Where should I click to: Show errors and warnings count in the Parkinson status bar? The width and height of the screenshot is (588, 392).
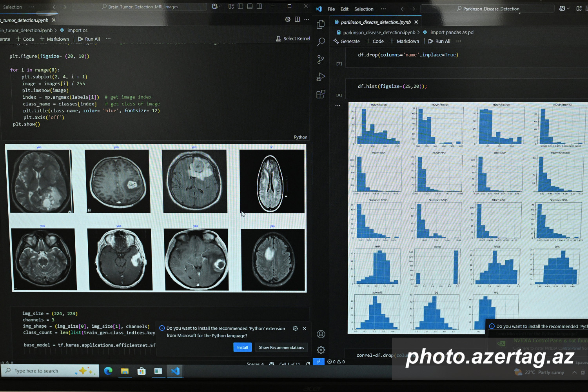(336, 362)
